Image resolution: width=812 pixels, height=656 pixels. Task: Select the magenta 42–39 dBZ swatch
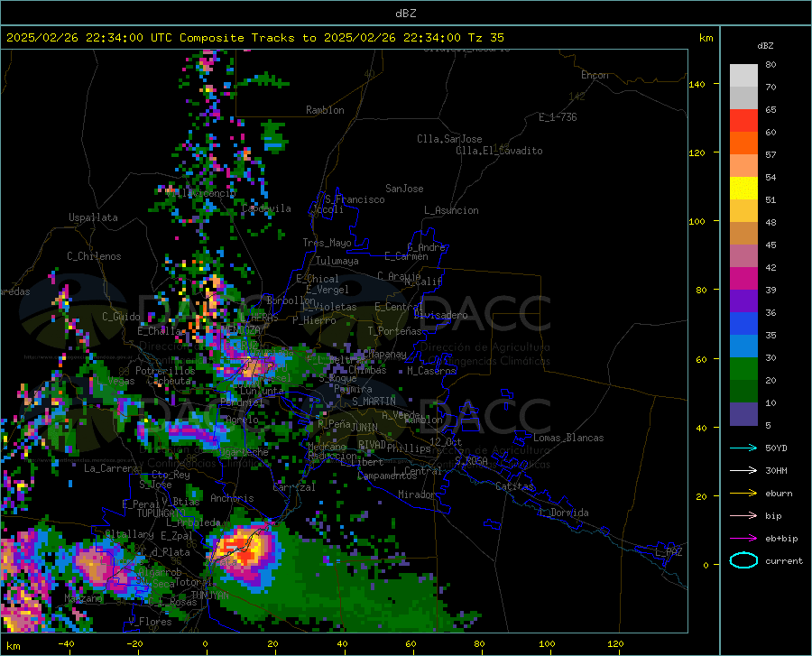pos(743,279)
